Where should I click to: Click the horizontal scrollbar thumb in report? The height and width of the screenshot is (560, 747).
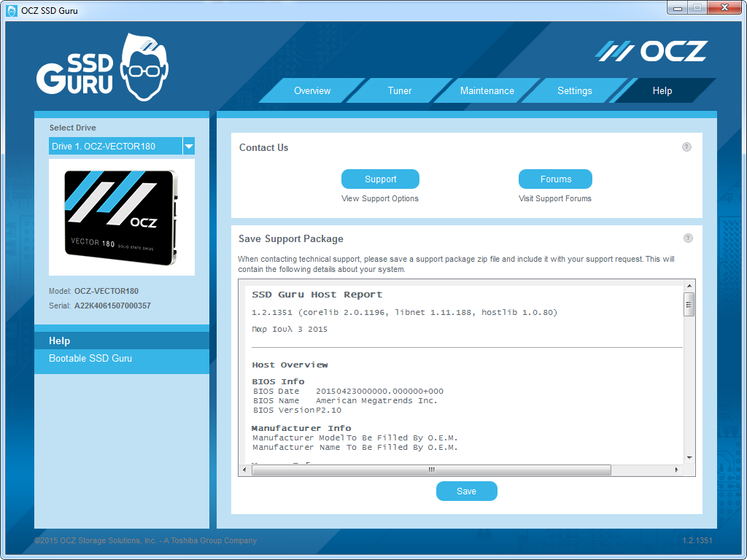click(431, 470)
